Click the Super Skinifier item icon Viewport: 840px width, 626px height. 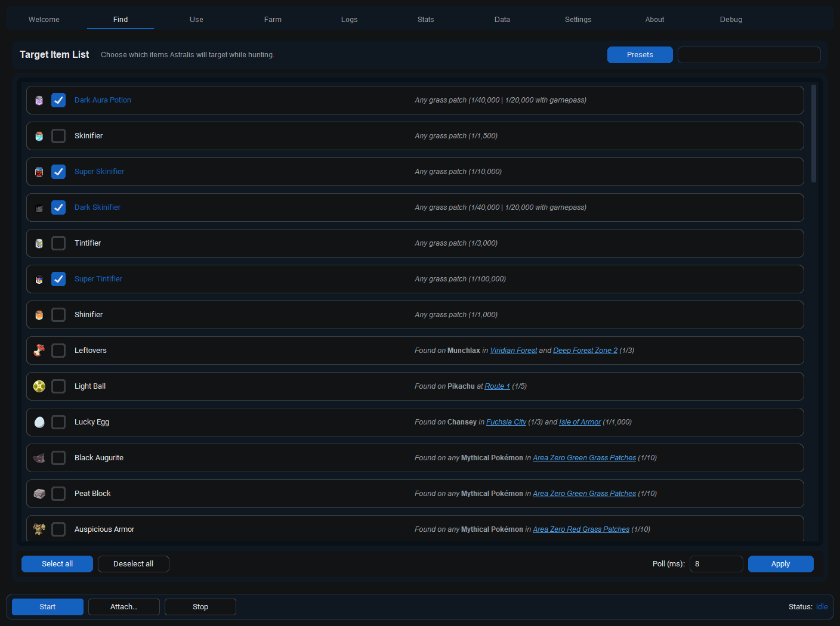(x=39, y=172)
